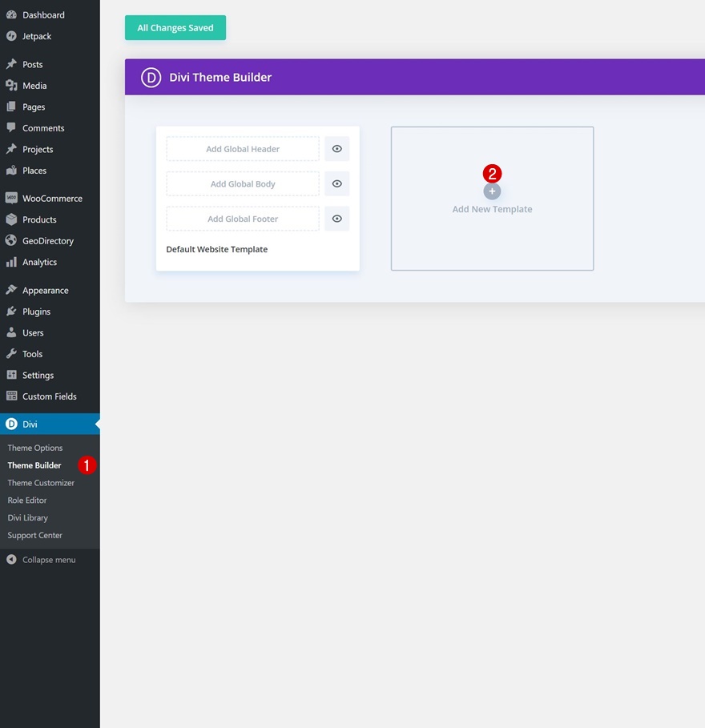Click the All Changes Saved button
This screenshot has height=728, width=705.
175,27
